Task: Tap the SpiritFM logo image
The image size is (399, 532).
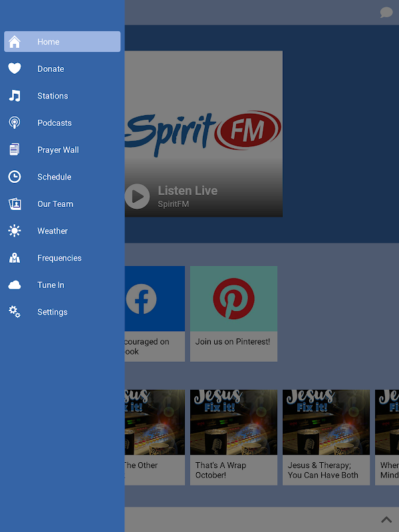Action: (203, 133)
